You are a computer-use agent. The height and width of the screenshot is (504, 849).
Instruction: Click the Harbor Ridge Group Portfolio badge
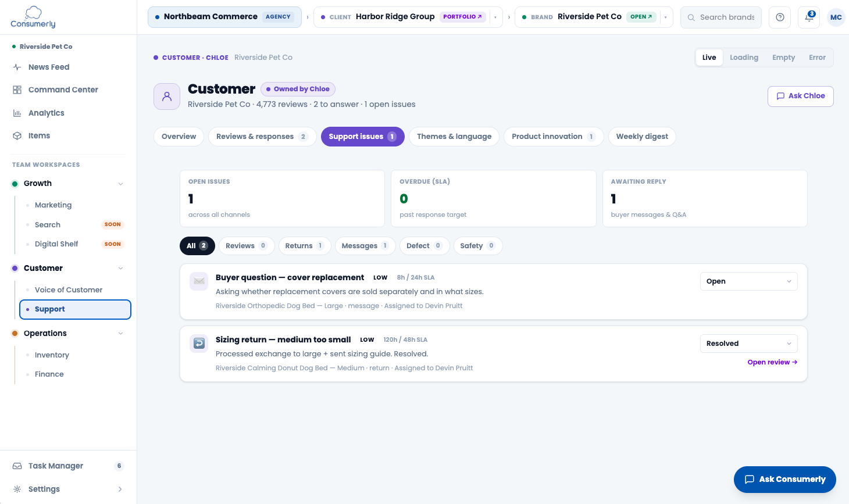[462, 17]
